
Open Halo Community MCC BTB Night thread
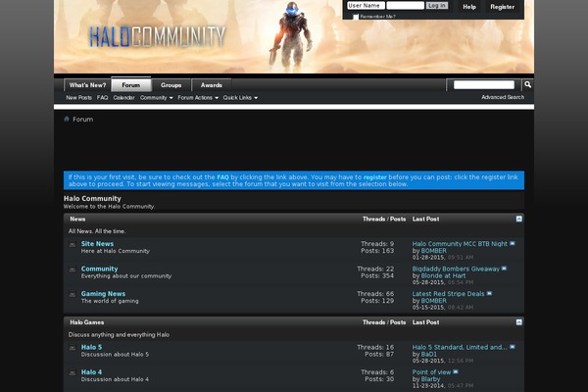coord(460,244)
